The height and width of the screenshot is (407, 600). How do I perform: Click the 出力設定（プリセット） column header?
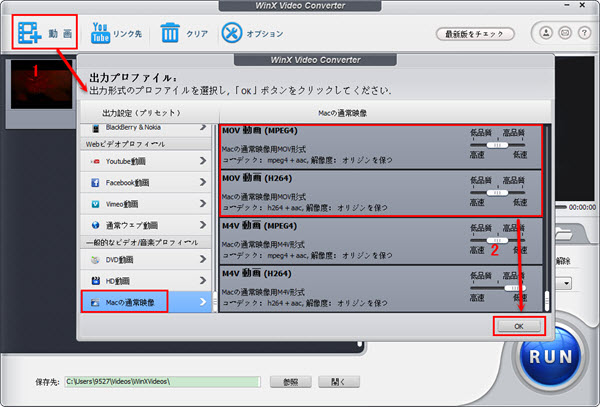point(141,113)
